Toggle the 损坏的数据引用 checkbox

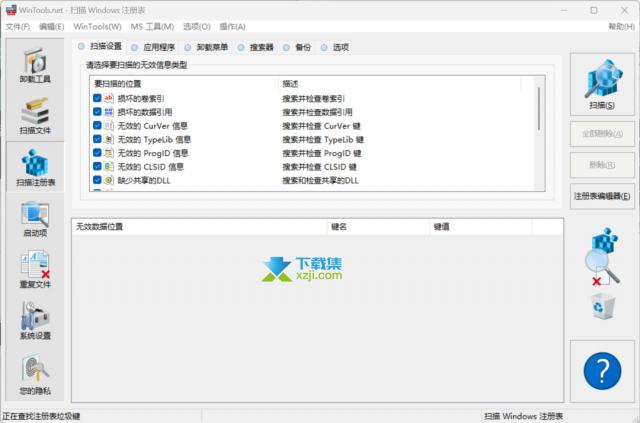pyautogui.click(x=97, y=112)
